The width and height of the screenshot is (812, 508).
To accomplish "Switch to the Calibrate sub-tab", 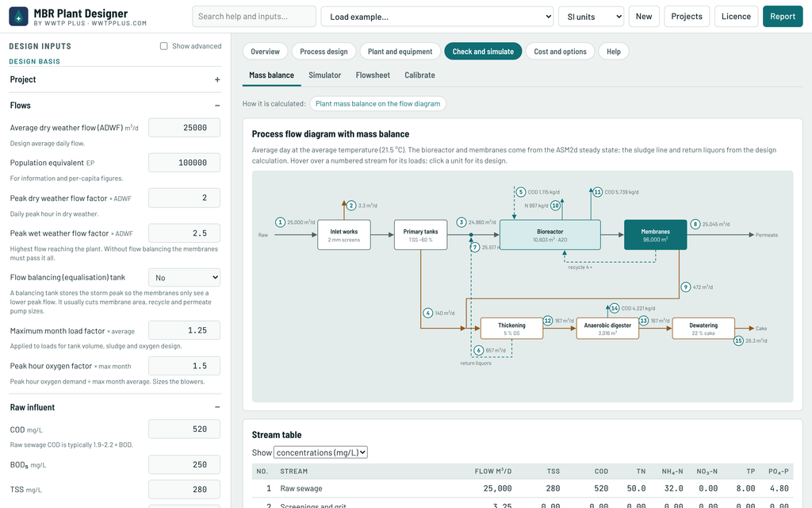I will pyautogui.click(x=420, y=75).
